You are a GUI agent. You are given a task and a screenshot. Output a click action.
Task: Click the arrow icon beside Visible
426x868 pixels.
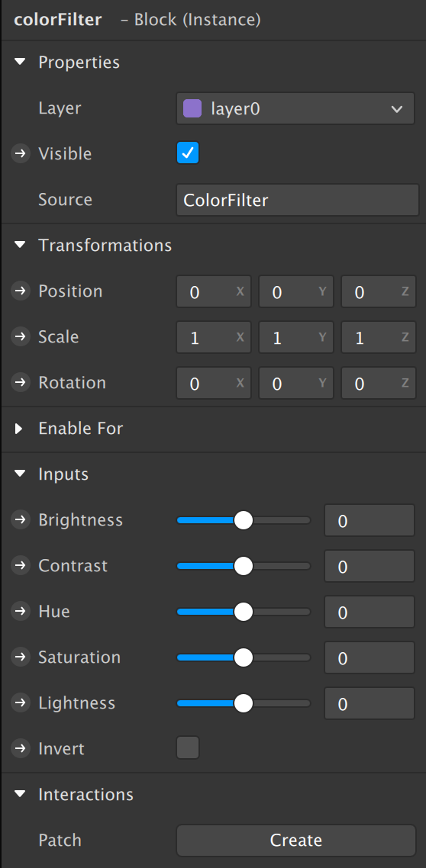(x=21, y=154)
